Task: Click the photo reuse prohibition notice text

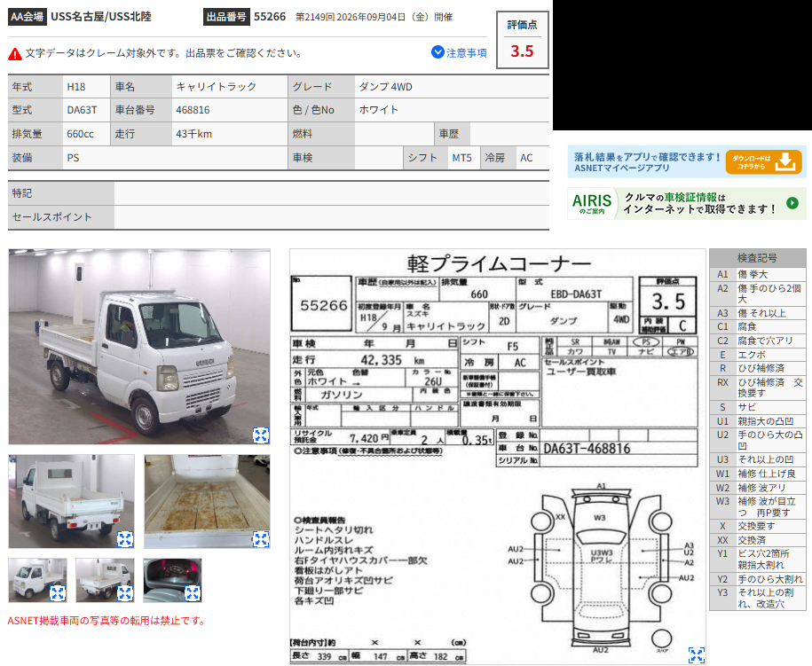Action: pyautogui.click(x=106, y=621)
